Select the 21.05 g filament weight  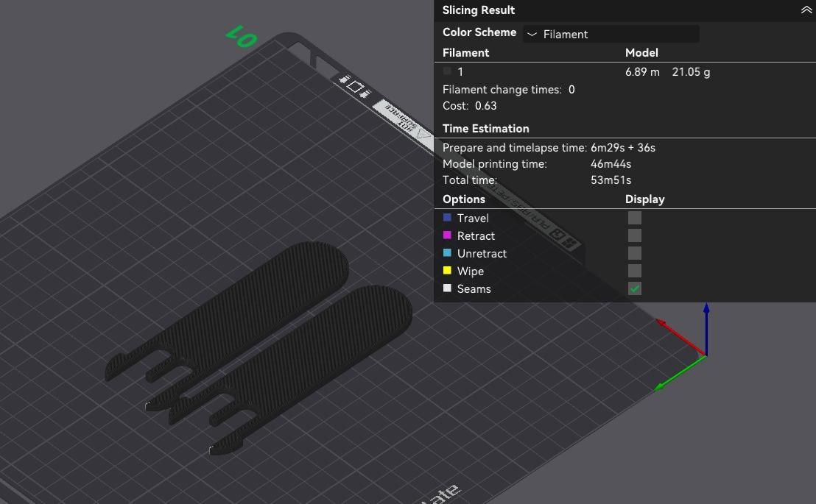click(x=691, y=72)
